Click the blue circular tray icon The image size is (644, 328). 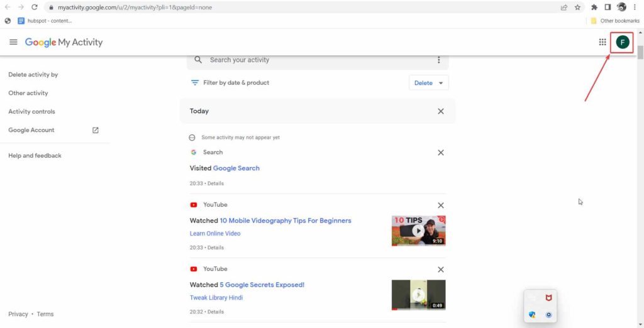(548, 315)
